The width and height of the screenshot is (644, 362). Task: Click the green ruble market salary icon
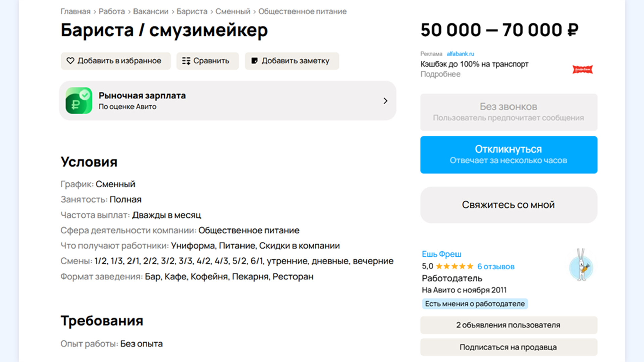click(79, 101)
